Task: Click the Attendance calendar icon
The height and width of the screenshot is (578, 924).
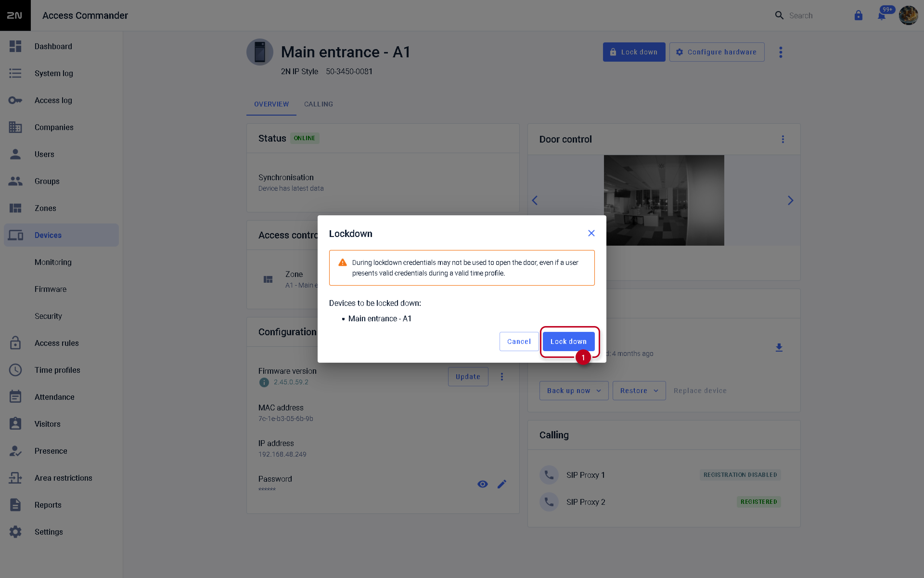Action: (15, 396)
